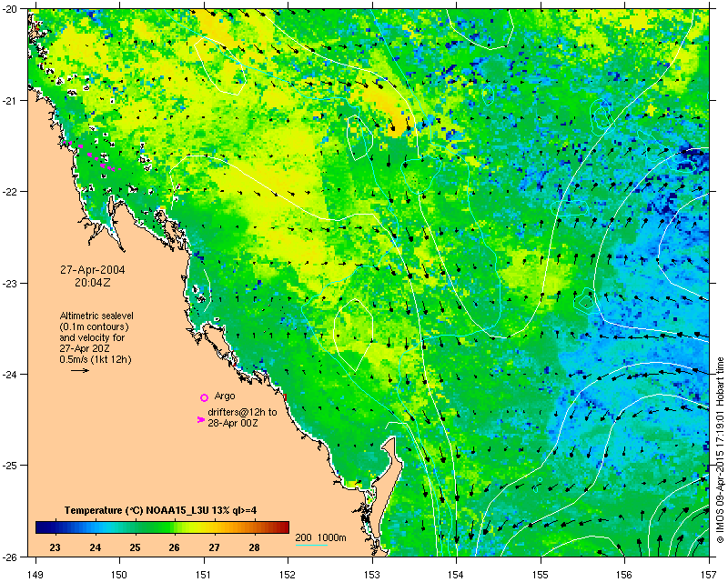Click the longitude axis label 155

[541, 575]
